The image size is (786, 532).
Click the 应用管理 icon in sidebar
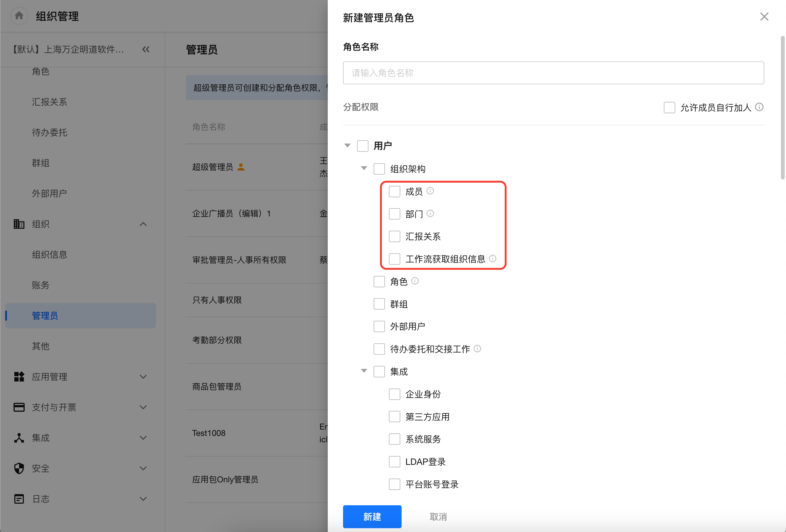click(19, 377)
